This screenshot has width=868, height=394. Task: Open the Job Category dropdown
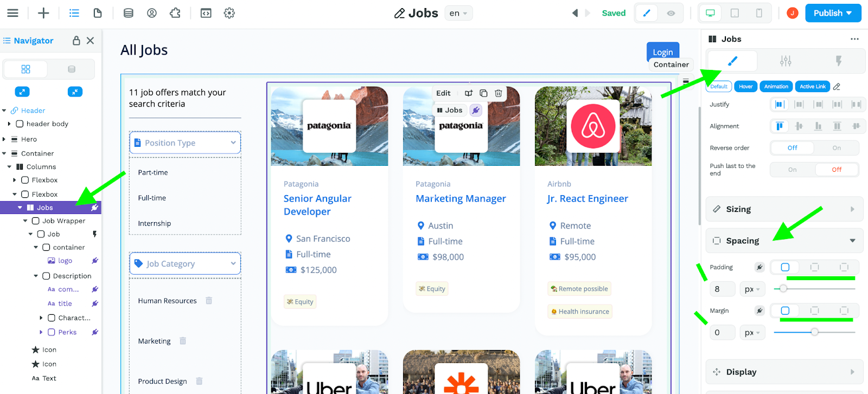185,264
